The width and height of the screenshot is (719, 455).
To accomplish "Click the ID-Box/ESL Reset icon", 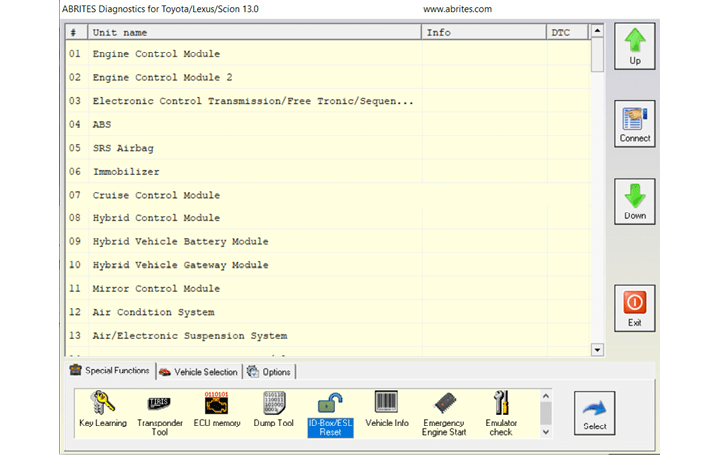I will click(330, 411).
